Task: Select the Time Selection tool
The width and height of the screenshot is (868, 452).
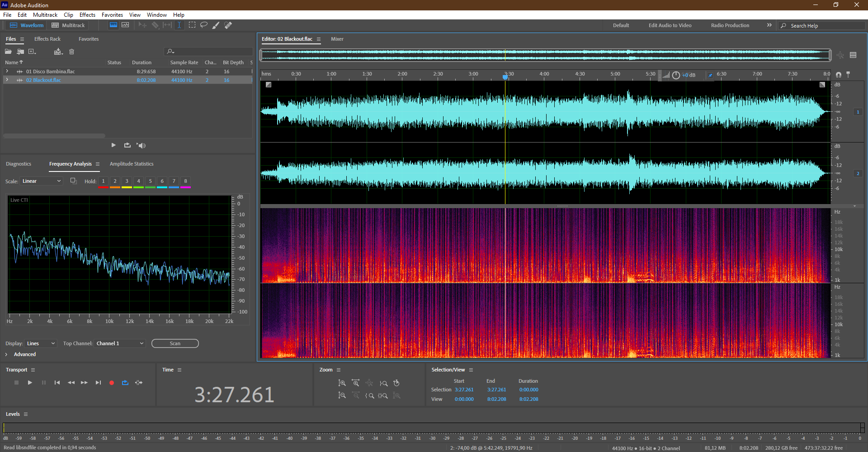Action: click(x=179, y=25)
